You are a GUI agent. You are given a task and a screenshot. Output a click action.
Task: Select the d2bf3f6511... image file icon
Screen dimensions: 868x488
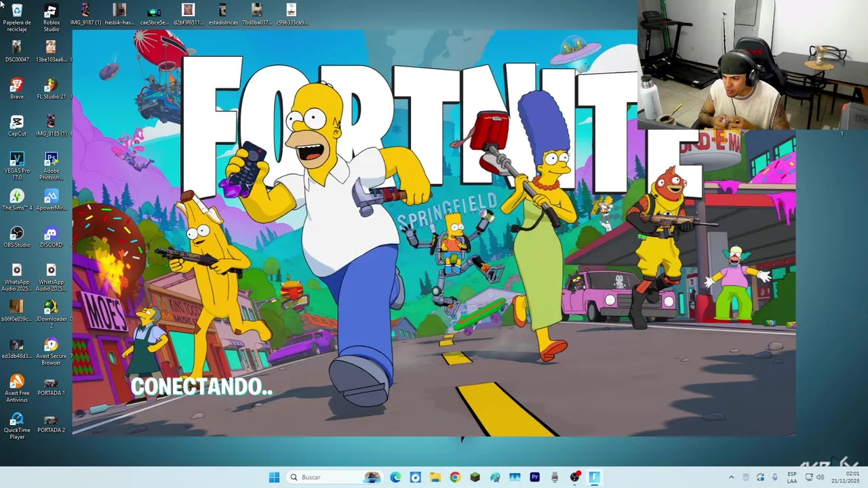coord(189,14)
